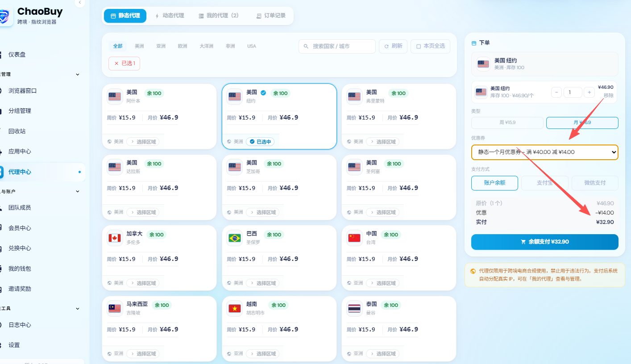This screenshot has height=364, width=631.
Task: Choose 账户余额 as payment method
Action: (494, 183)
